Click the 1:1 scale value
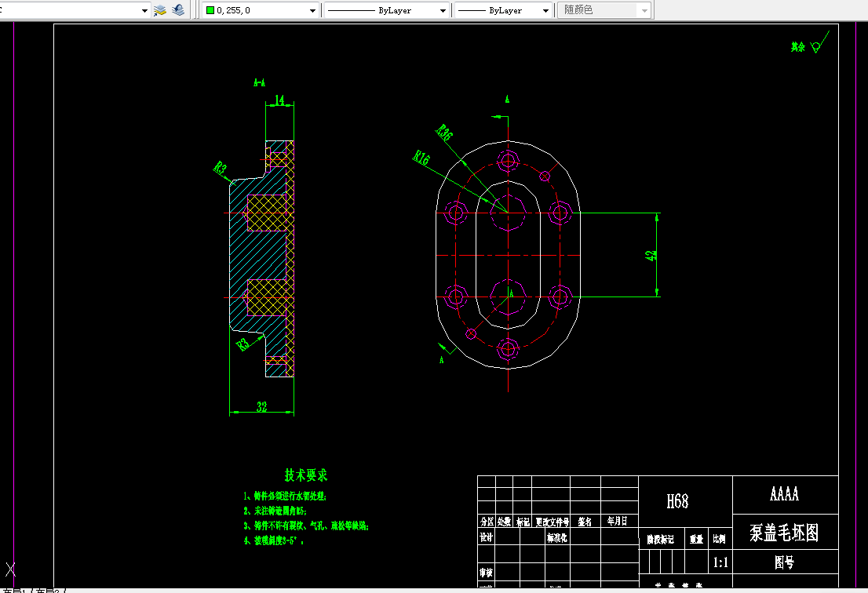 tap(720, 562)
